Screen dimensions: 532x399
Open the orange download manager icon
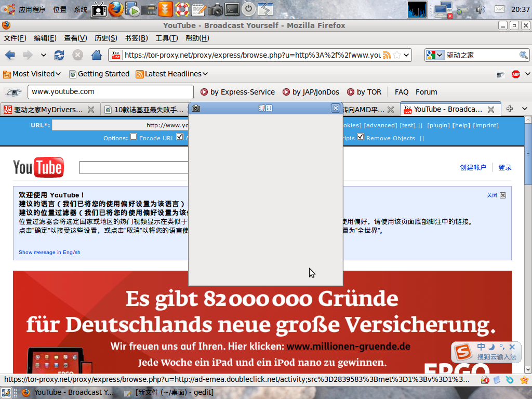point(165,9)
